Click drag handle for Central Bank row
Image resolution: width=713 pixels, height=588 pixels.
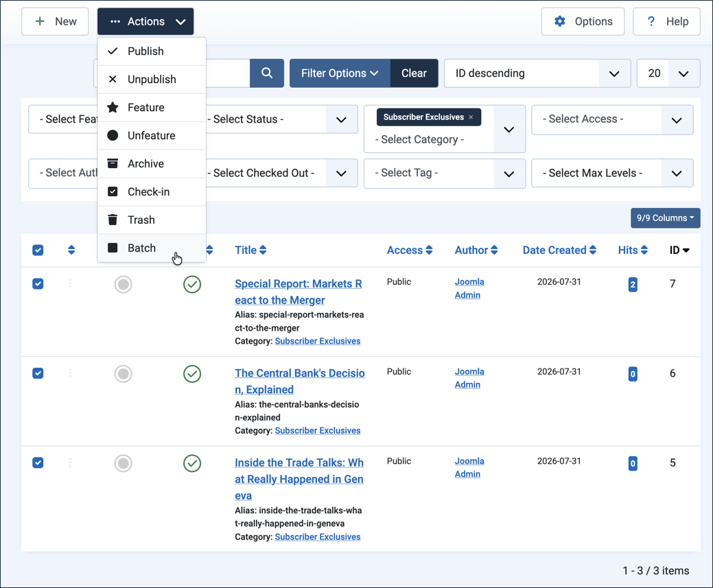(70, 373)
